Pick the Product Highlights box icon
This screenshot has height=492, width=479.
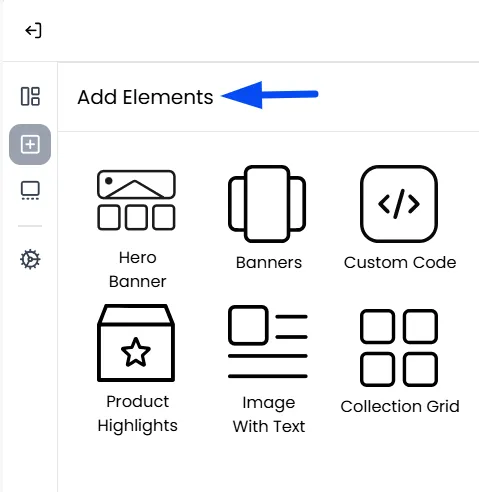coord(136,343)
